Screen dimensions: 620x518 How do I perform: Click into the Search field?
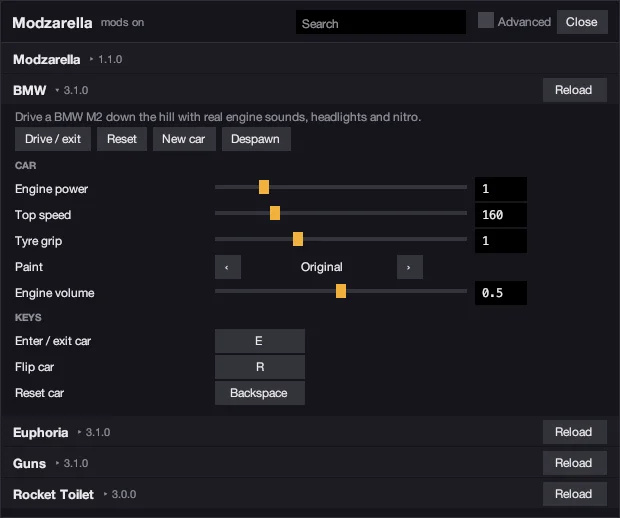click(380, 22)
